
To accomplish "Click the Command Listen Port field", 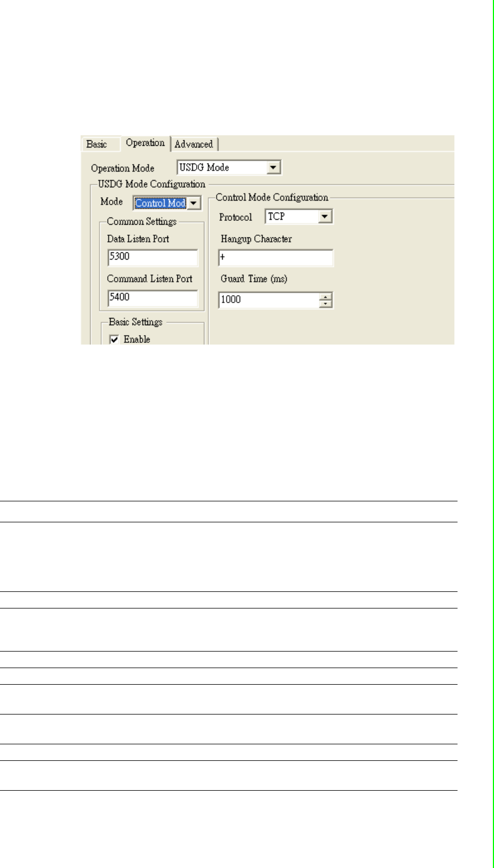I will point(153,298).
